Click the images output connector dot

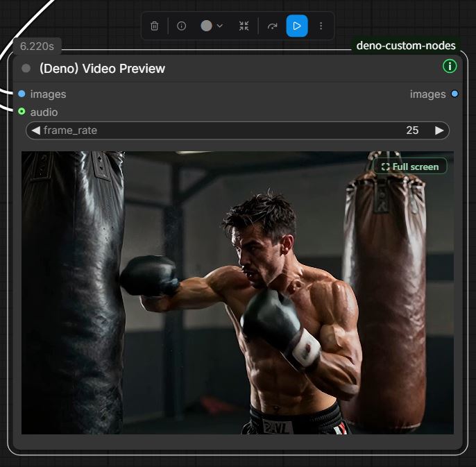tap(454, 94)
